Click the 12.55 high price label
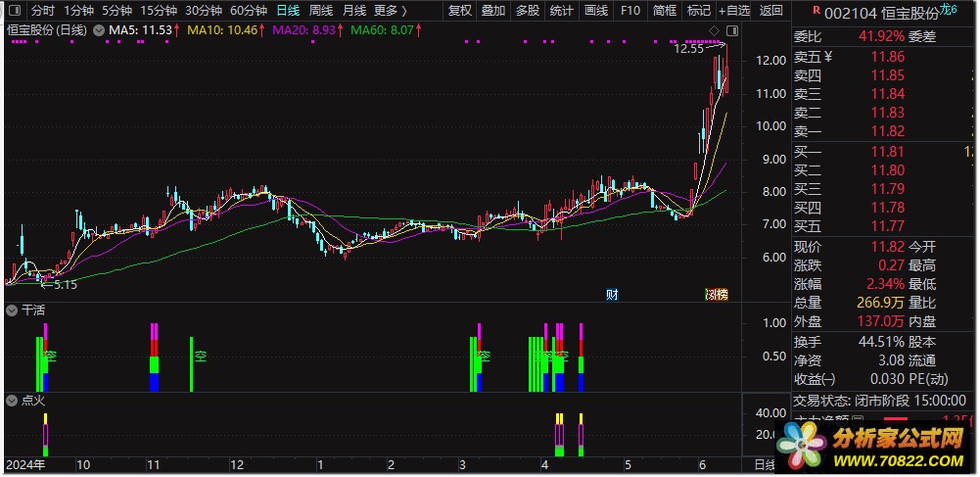980x477 pixels. [689, 49]
